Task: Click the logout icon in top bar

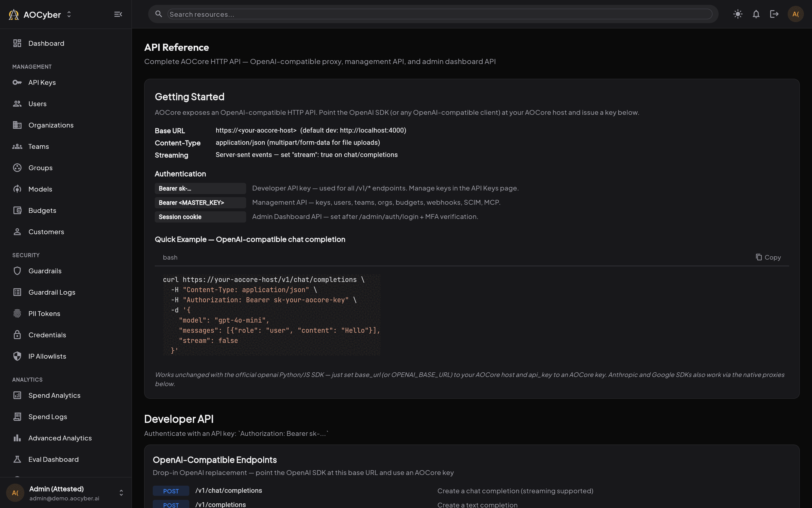Action: 774,14
